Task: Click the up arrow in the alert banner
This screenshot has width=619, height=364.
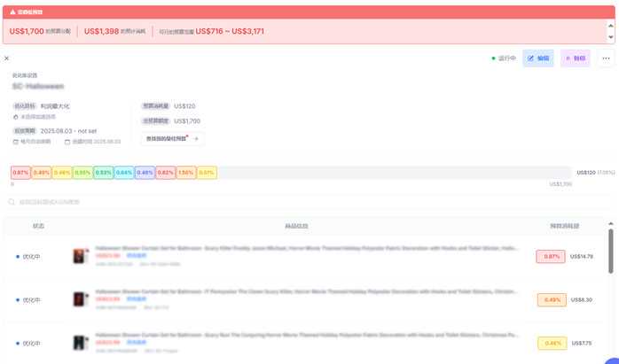Action: [611, 26]
